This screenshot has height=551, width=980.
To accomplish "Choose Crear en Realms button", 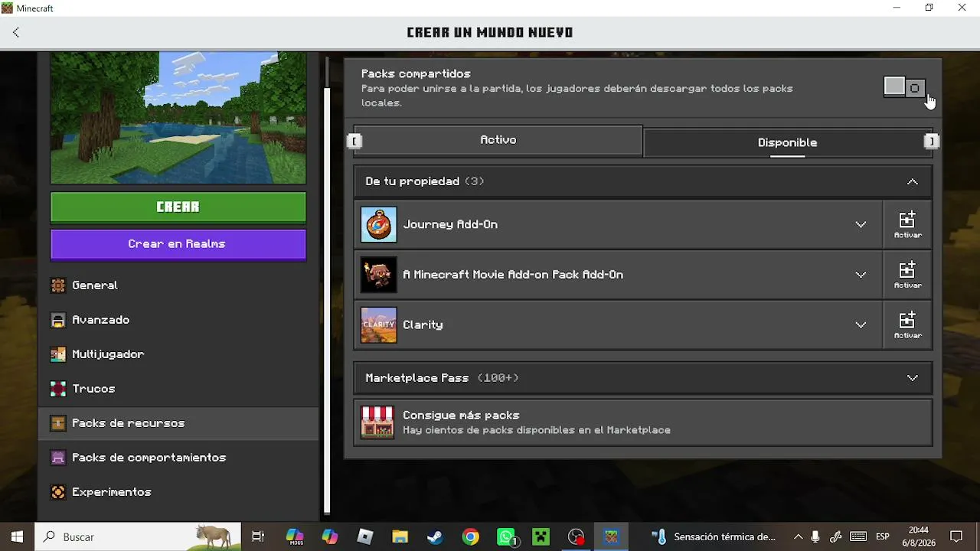I will (x=178, y=244).
